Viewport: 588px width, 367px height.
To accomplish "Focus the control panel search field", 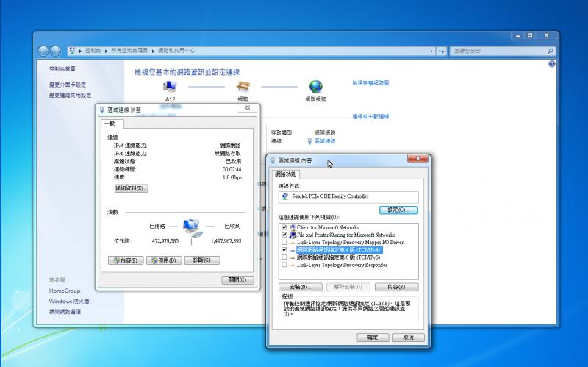I will (498, 51).
